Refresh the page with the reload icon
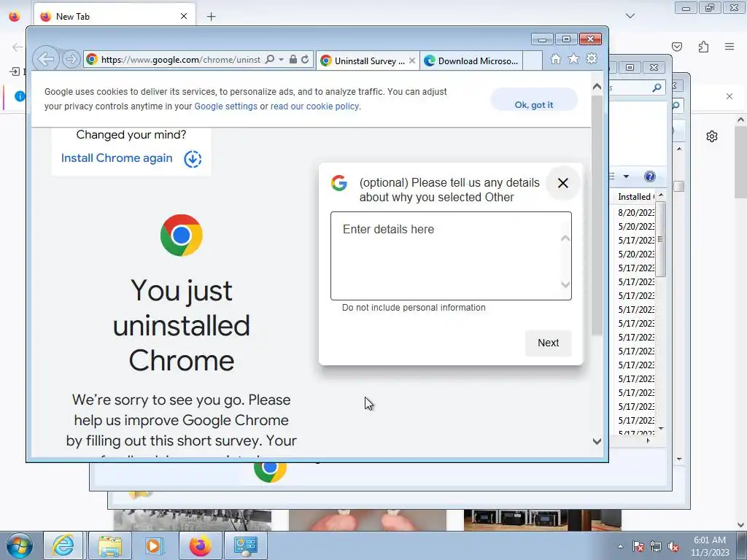747x560 pixels. (305, 60)
